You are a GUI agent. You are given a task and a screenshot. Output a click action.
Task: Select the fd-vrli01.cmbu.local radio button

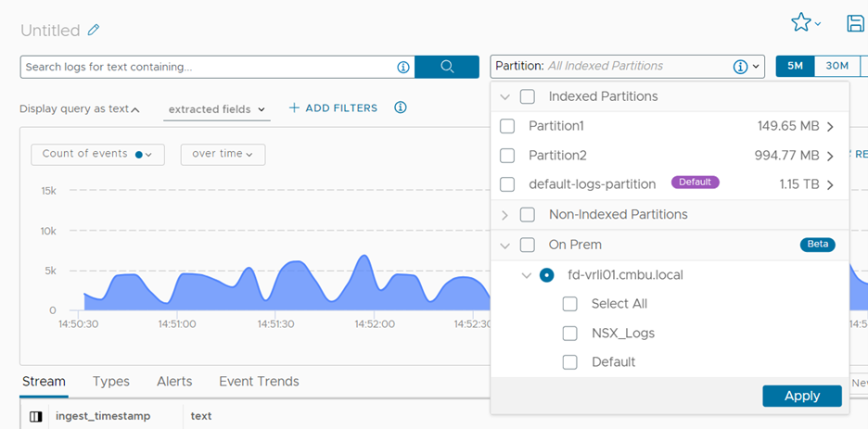click(547, 275)
